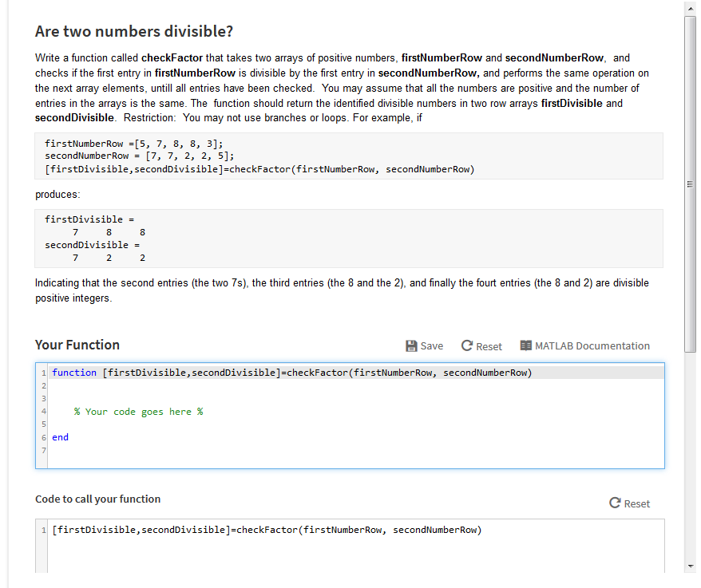701x588 pixels.
Task: Click the scrollbar up arrow
Action: coord(690,9)
